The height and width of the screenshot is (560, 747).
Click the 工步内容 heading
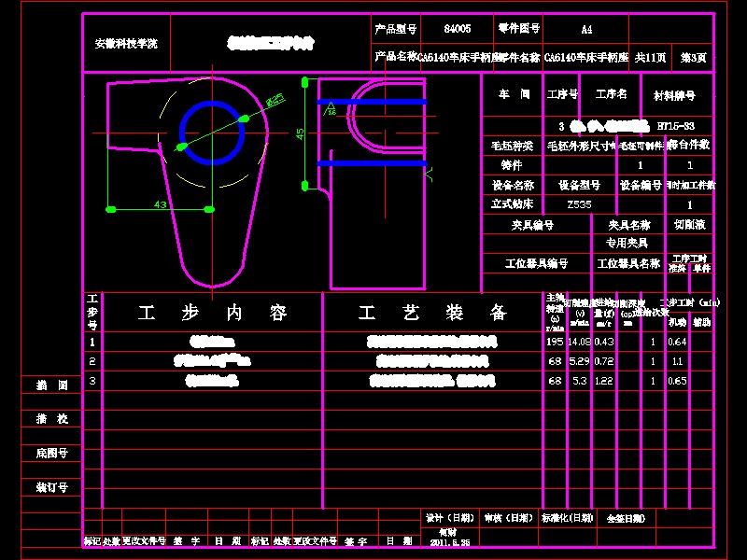pos(213,313)
